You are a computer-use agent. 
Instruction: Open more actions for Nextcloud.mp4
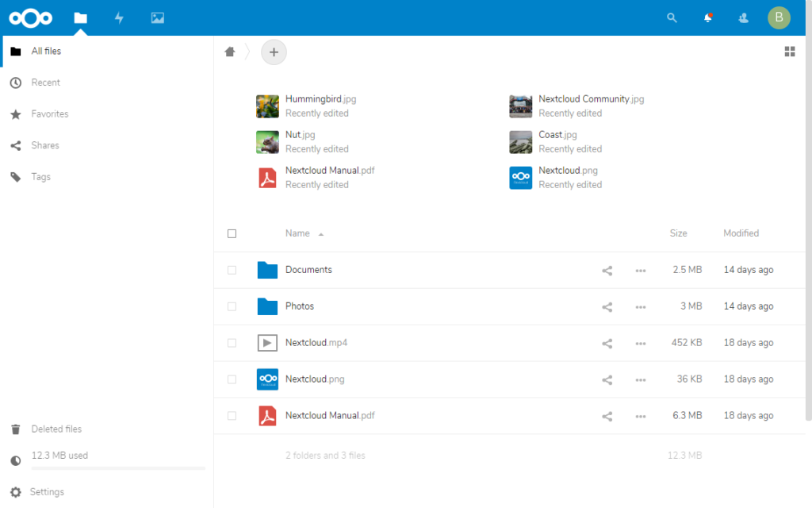pos(641,344)
